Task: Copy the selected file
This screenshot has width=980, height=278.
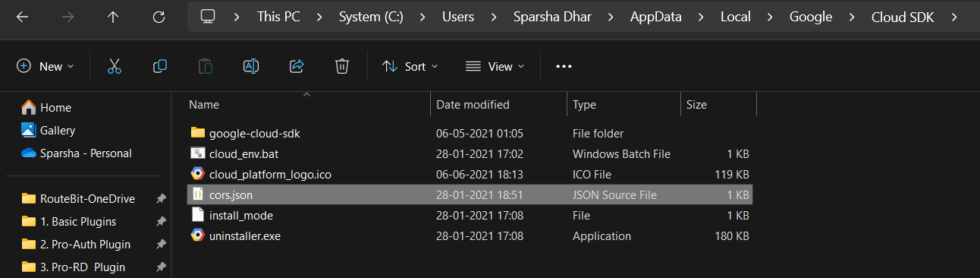Action: pyautogui.click(x=160, y=66)
